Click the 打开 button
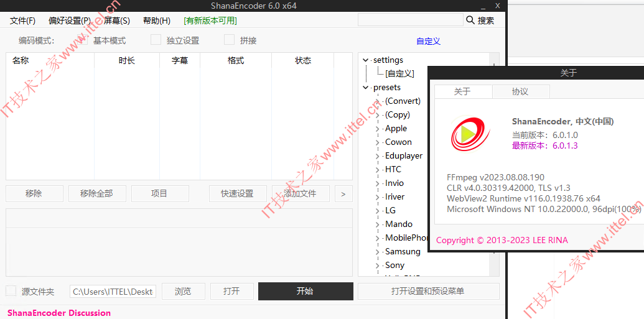 [x=231, y=291]
